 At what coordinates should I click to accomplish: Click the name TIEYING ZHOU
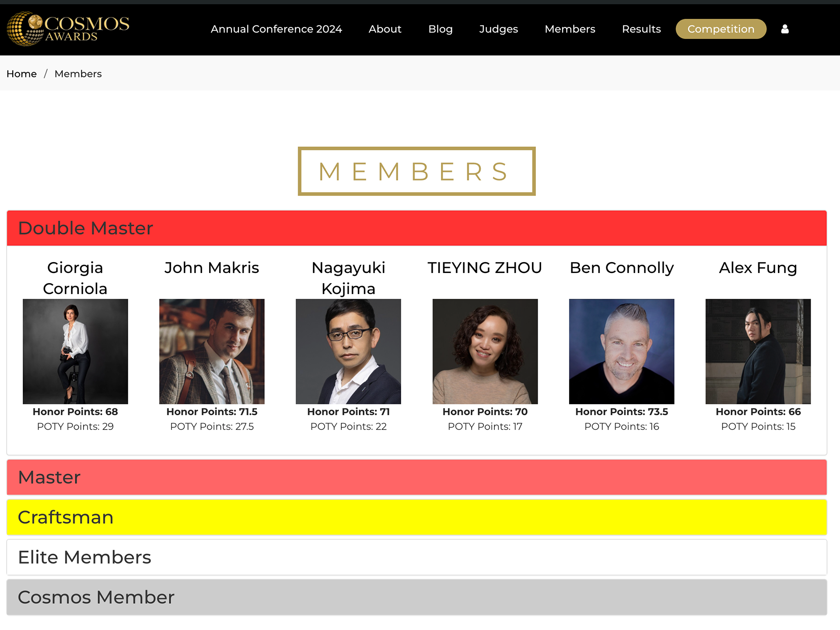tap(485, 267)
